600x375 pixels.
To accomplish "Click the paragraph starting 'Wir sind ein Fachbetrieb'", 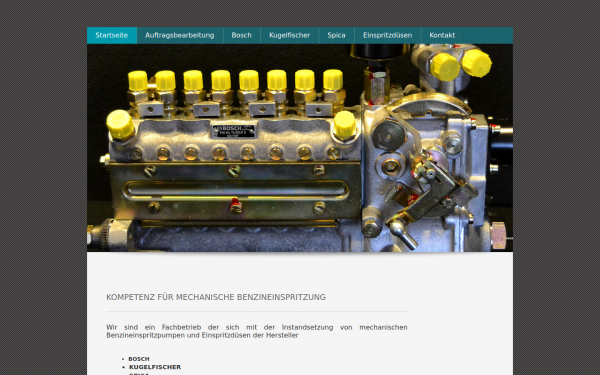I will coord(257,331).
